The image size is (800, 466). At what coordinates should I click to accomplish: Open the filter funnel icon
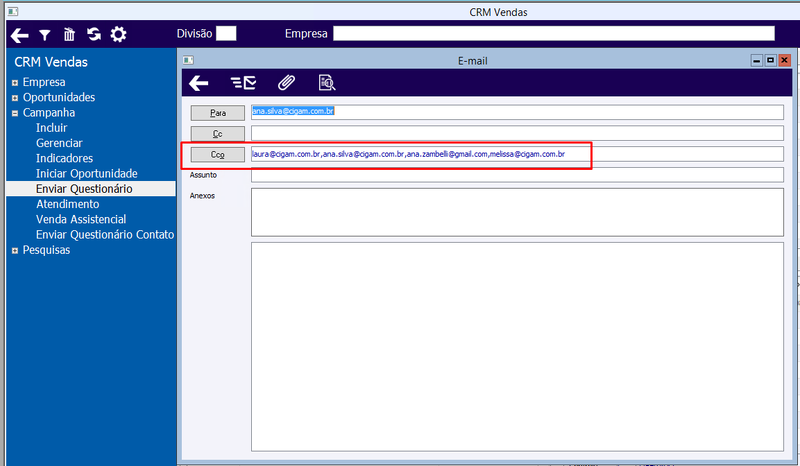click(x=45, y=35)
